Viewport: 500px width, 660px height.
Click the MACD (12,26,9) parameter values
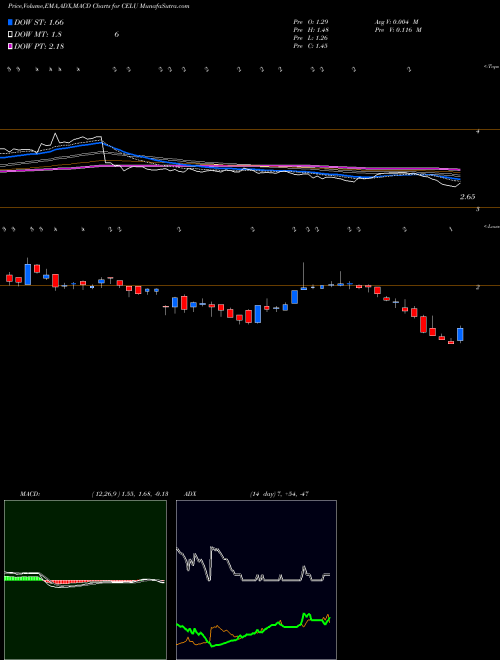(x=129, y=494)
